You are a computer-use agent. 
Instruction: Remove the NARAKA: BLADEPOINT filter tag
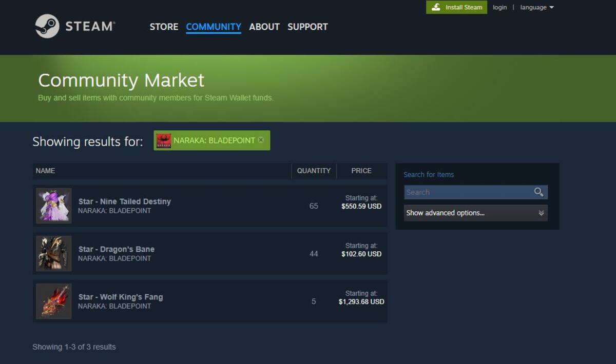point(261,140)
